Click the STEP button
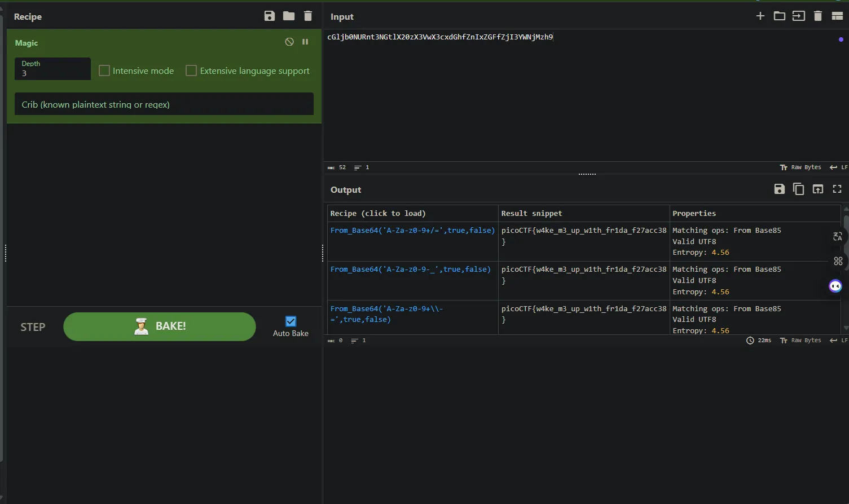 (x=33, y=327)
